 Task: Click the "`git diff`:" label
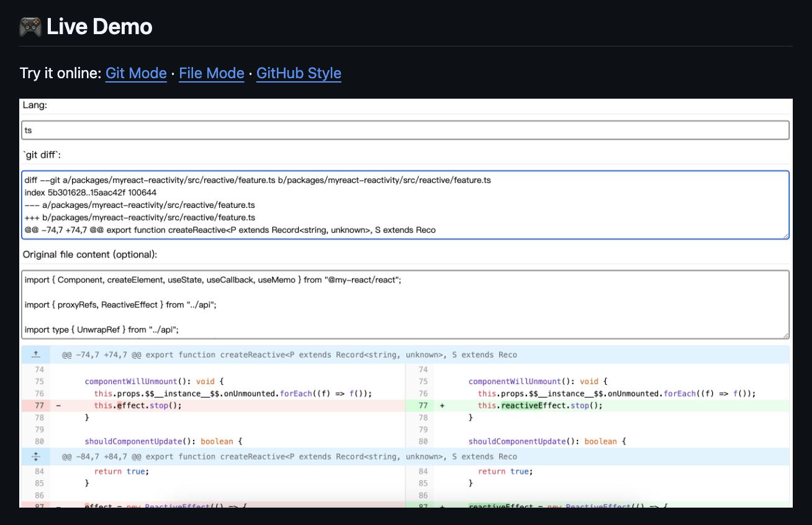[42, 155]
